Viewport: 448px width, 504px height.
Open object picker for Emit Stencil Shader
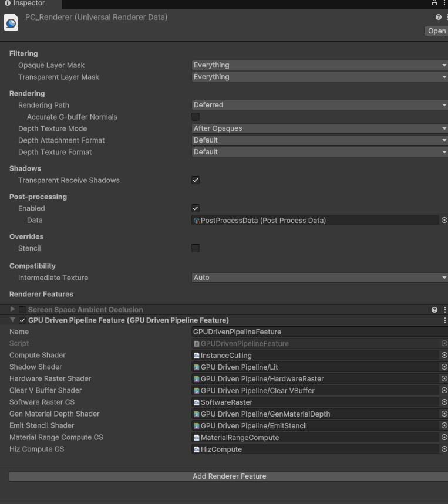(444, 425)
